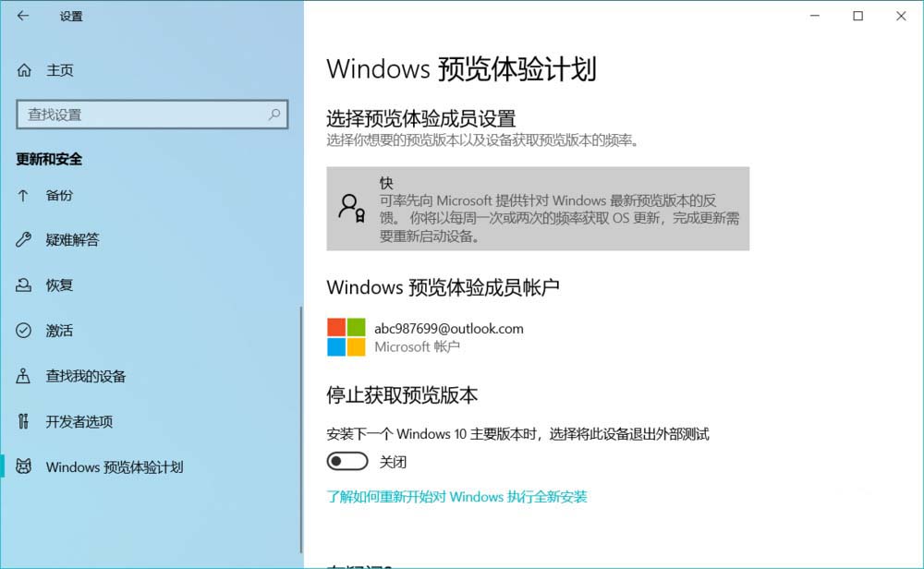The height and width of the screenshot is (569, 924).
Task: Click the back arrow in Settings header
Action: (x=23, y=16)
